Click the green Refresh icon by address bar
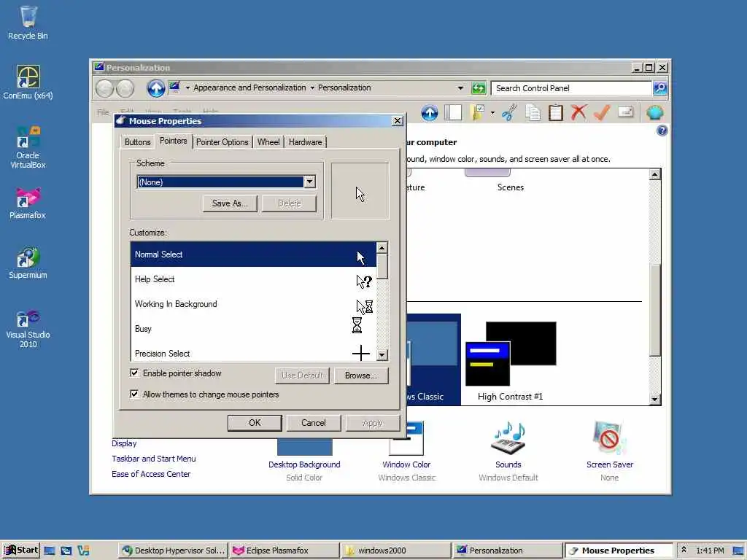The width and height of the screenshot is (747, 560). point(479,88)
